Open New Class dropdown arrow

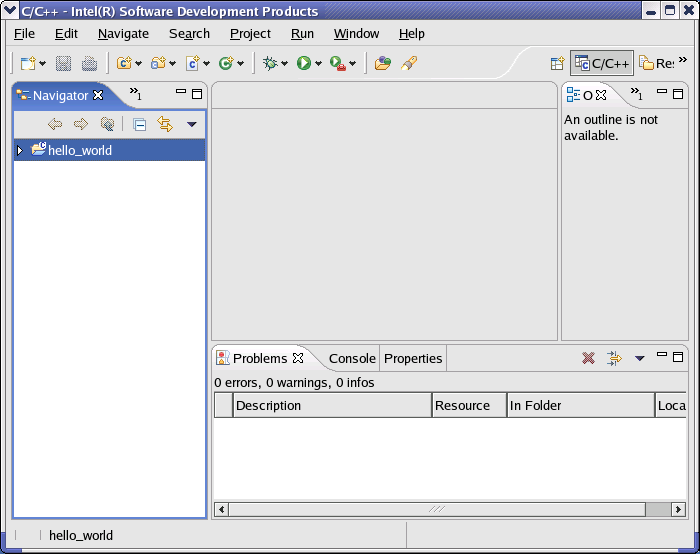click(240, 64)
